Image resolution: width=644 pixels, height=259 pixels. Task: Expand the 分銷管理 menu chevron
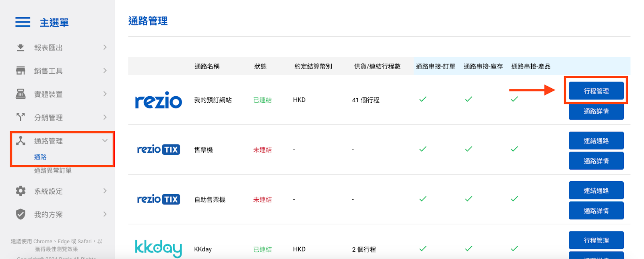point(105,117)
